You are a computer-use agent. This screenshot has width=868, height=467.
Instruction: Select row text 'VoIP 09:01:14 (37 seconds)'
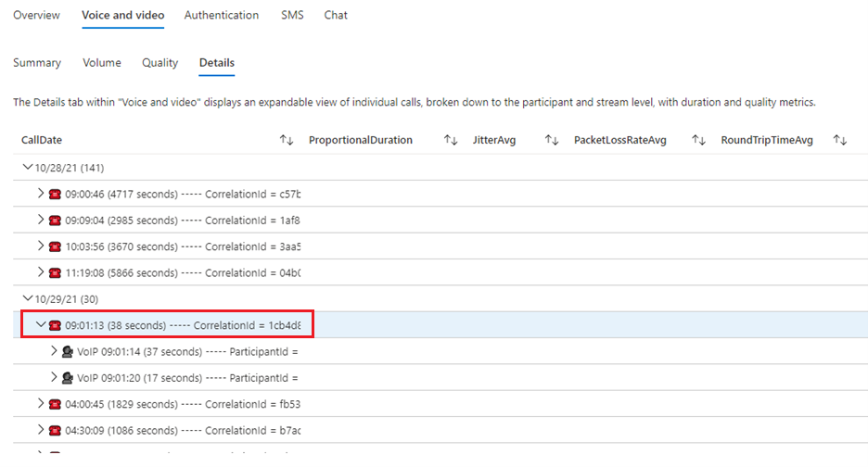point(139,352)
